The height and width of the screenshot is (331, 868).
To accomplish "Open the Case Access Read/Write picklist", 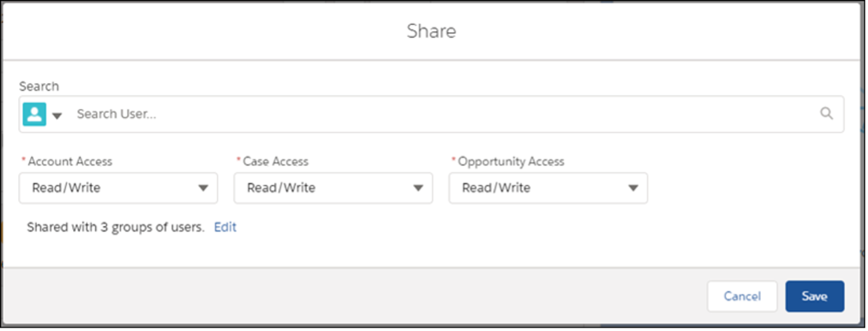I will click(x=333, y=188).
